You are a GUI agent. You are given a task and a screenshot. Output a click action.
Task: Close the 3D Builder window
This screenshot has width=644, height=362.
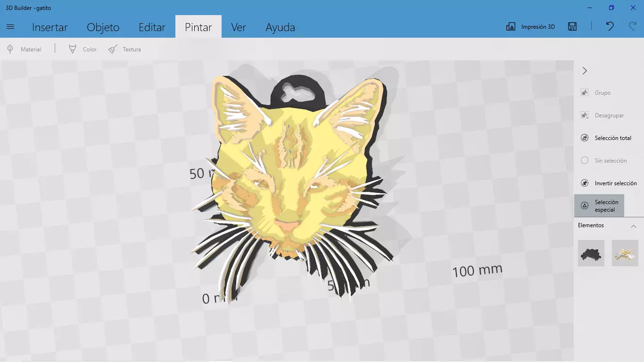pyautogui.click(x=633, y=8)
